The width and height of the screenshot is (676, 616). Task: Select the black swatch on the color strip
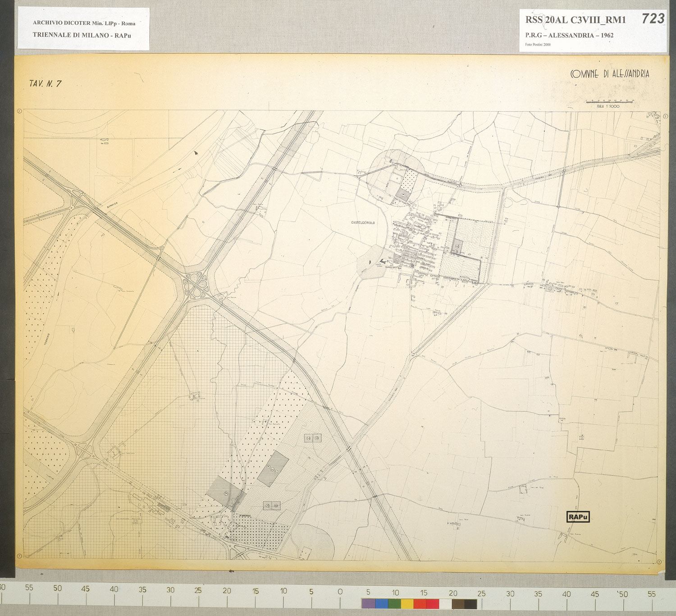[x=470, y=603]
